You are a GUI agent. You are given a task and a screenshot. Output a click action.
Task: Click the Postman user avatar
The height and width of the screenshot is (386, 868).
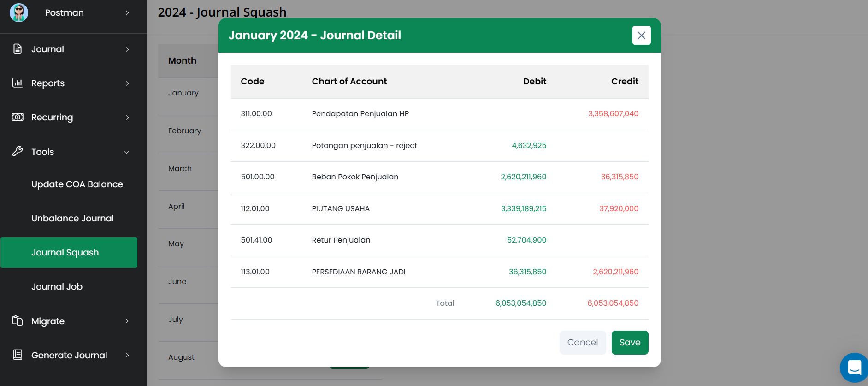click(x=19, y=12)
